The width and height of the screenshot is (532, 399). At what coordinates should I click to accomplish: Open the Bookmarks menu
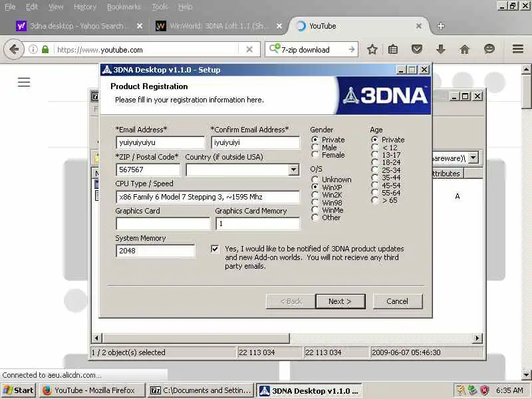pyautogui.click(x=124, y=7)
